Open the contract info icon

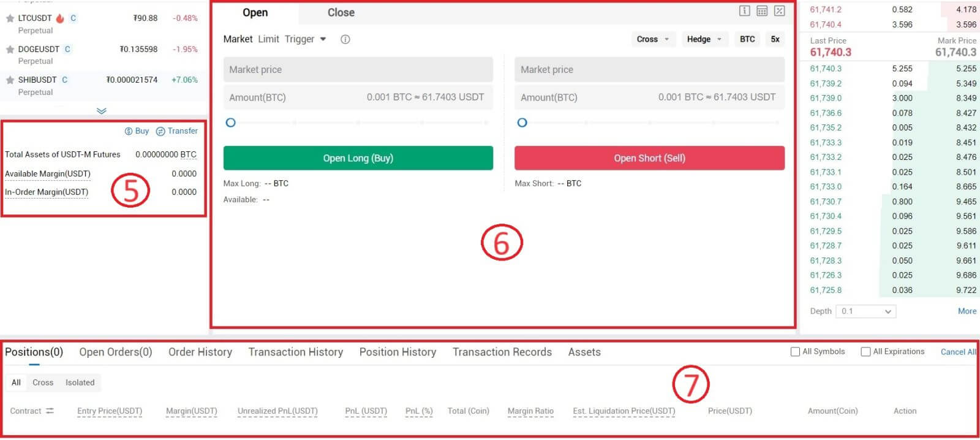744,10
